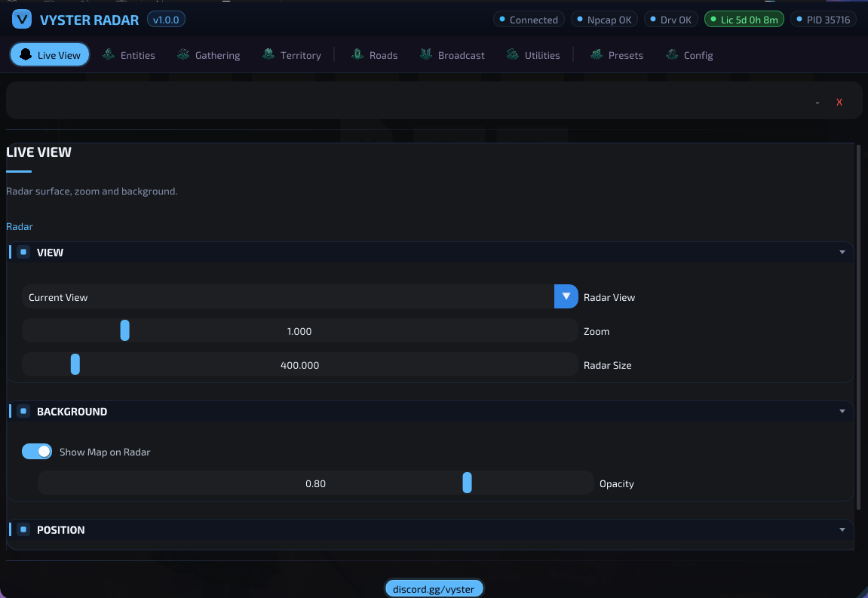Expand the POSITION section arrow
This screenshot has width=868, height=598.
(x=842, y=530)
